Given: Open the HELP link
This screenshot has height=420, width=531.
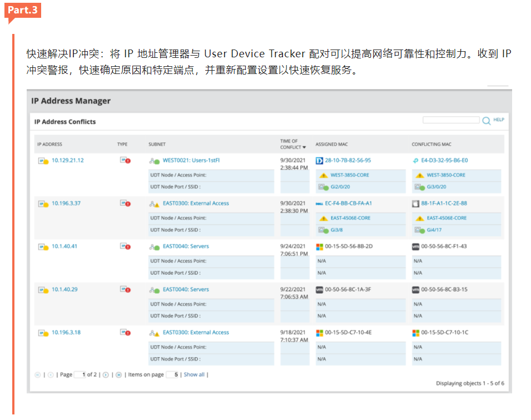Looking at the screenshot, I should pyautogui.click(x=499, y=120).
